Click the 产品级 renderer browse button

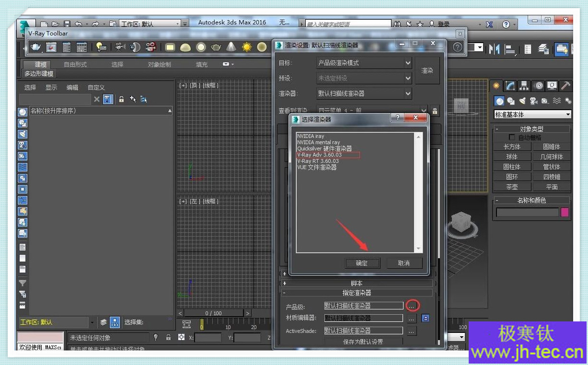click(x=412, y=306)
